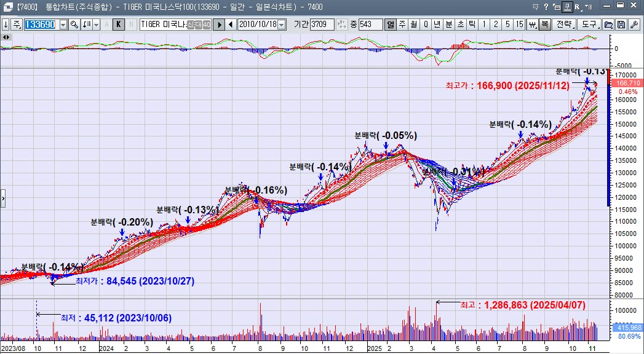Toggle the 일 daily period button
This screenshot has height=354, width=644.
[x=391, y=25]
